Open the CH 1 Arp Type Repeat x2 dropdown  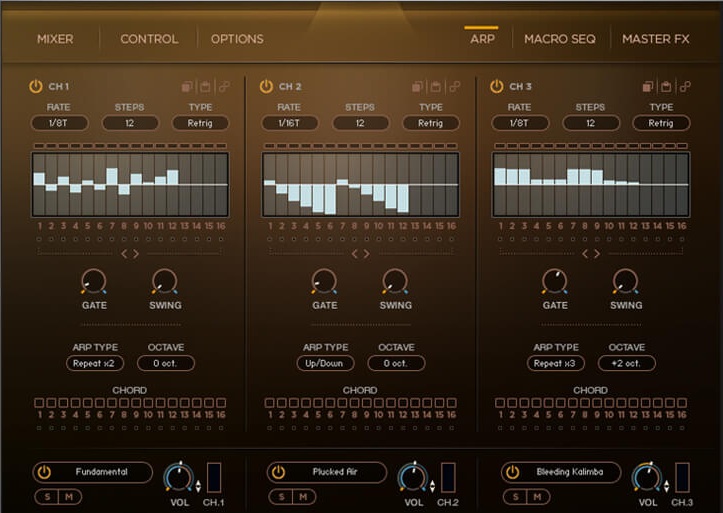coord(95,363)
